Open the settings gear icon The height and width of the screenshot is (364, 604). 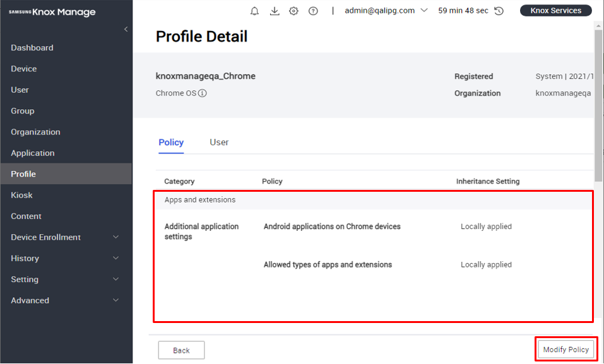click(293, 11)
